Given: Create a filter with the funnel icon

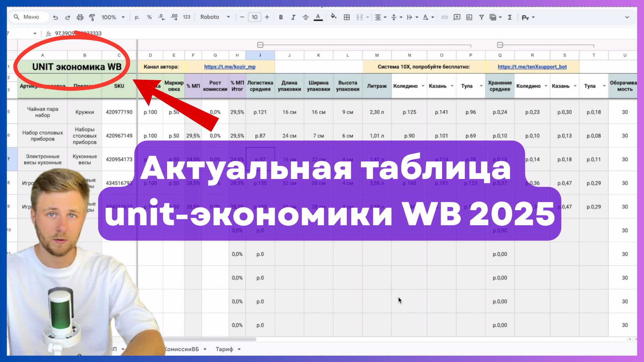Looking at the screenshot, I should [481, 17].
